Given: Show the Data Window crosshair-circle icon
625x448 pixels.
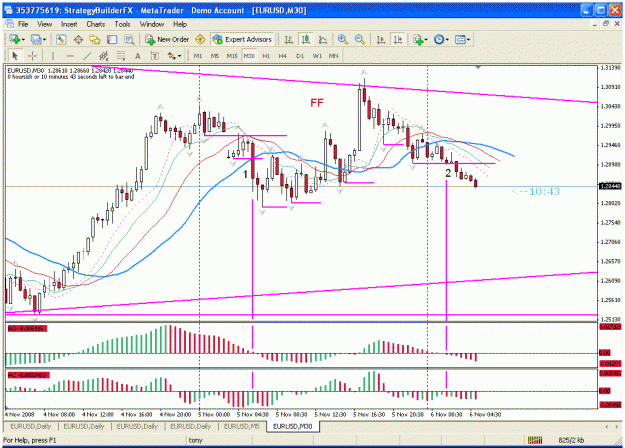Looking at the screenshot, I should [78, 39].
